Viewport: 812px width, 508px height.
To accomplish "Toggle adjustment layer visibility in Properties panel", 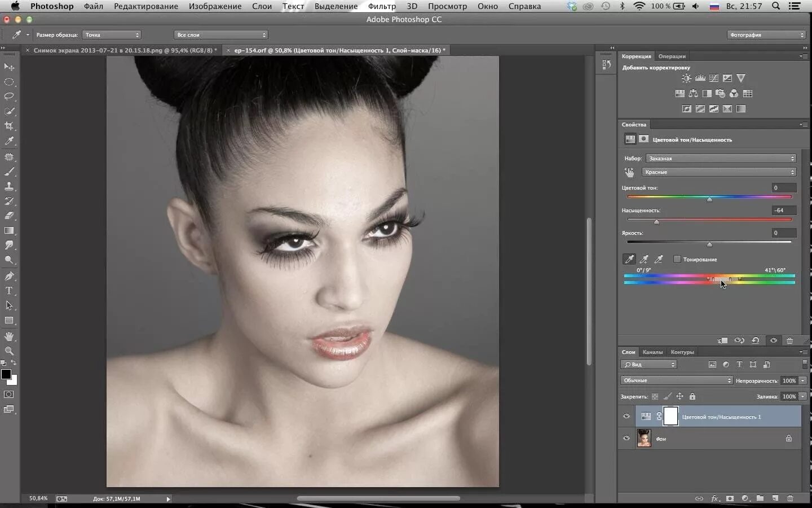I will [x=774, y=340].
